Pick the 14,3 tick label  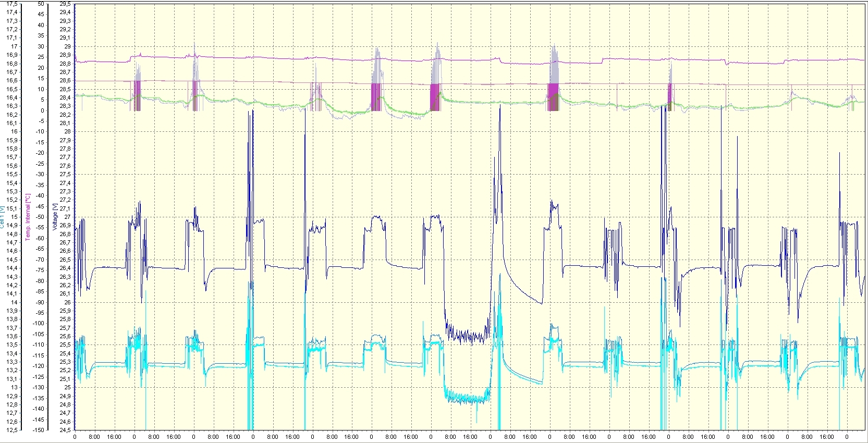11,277
